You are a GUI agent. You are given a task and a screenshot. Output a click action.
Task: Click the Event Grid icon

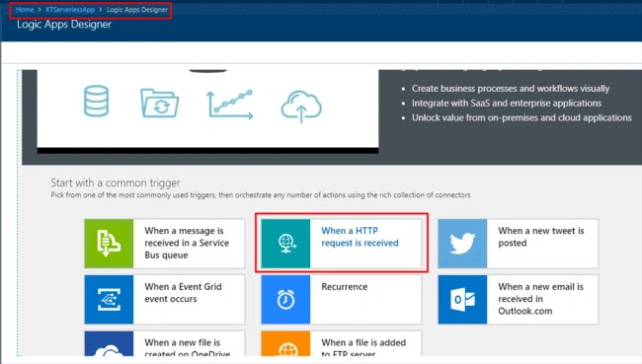(x=109, y=299)
